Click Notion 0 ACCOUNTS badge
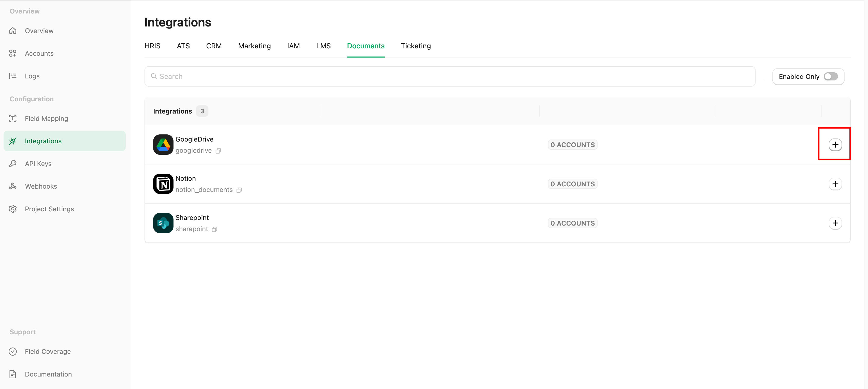The height and width of the screenshot is (389, 868). click(x=572, y=184)
